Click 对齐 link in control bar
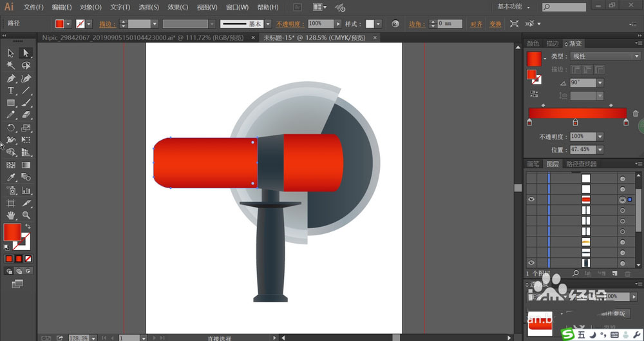The image size is (644, 341). click(x=476, y=24)
